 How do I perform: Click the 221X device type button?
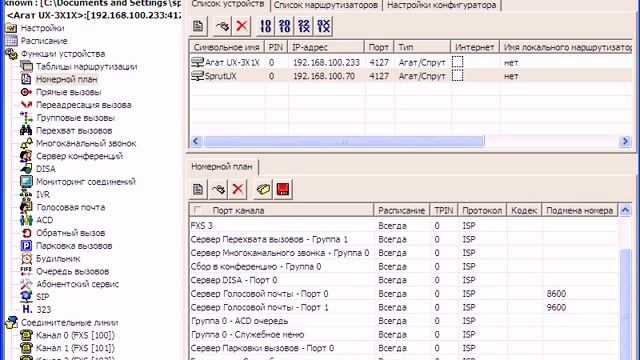[304, 26]
